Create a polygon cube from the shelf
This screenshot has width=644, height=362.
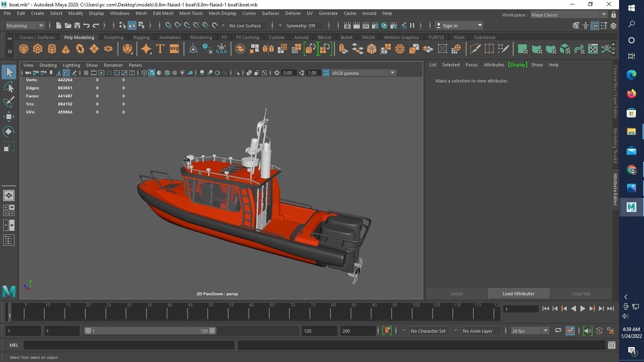(38, 49)
